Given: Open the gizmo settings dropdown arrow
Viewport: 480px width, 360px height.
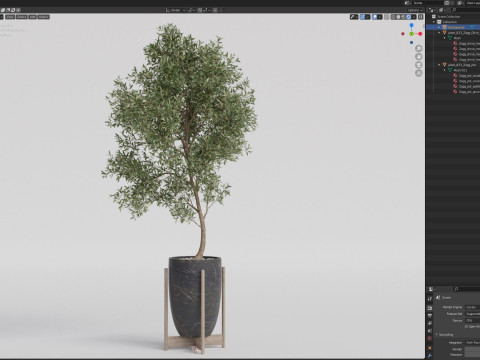Looking at the screenshot, I should pyautogui.click(x=368, y=17).
